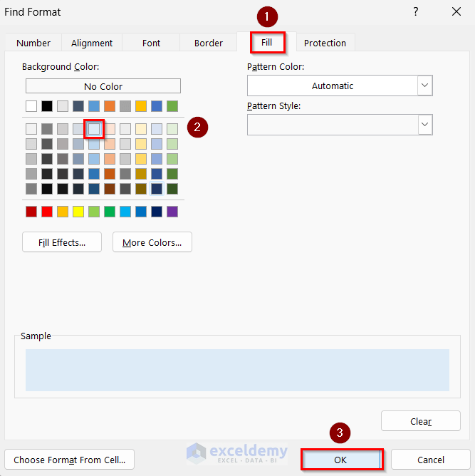Select the darkest green shade swatch
This screenshot has height=476, width=475.
pyautogui.click(x=172, y=189)
